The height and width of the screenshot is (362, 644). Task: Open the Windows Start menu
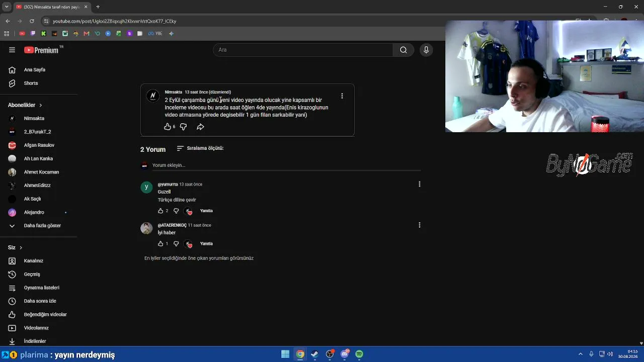tap(285, 354)
